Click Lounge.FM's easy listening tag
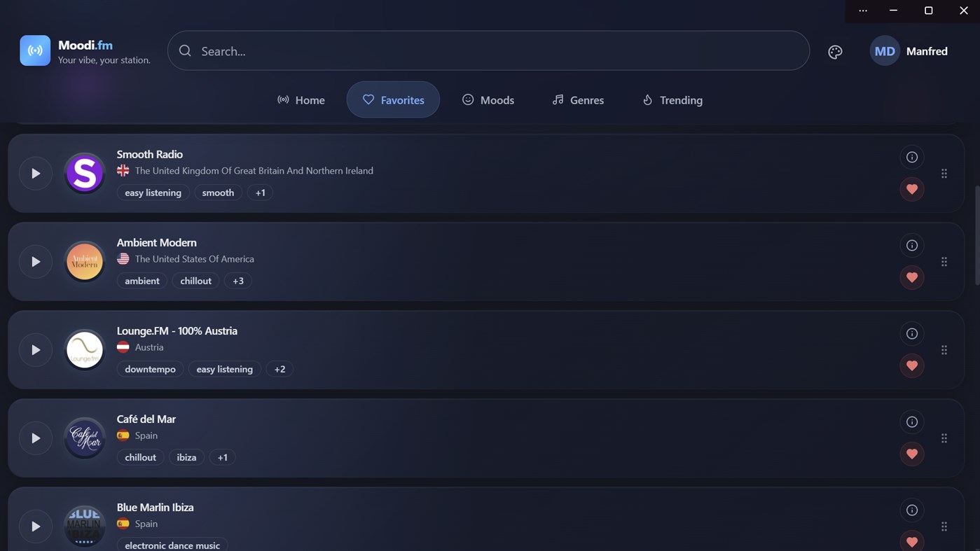The image size is (980, 551). tap(224, 369)
